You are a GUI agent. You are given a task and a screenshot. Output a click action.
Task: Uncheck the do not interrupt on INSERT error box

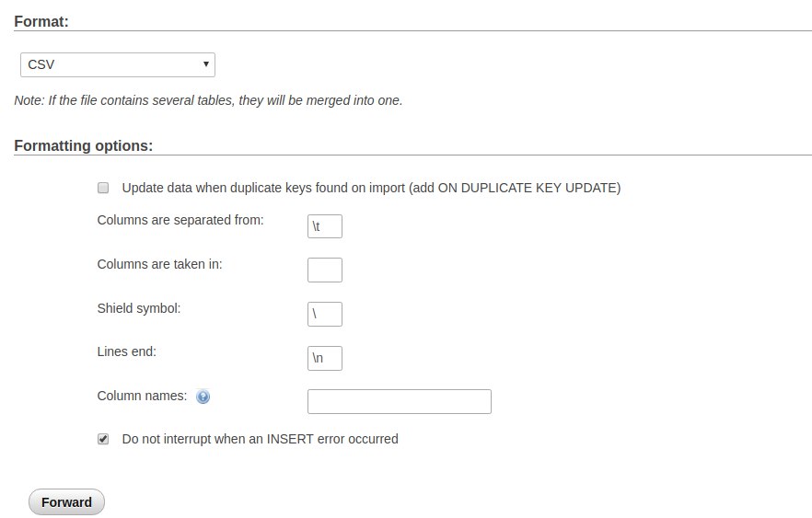(103, 439)
